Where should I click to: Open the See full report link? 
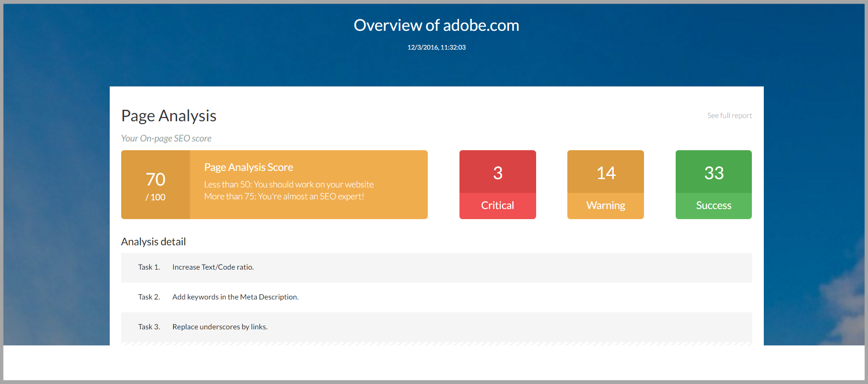[729, 116]
